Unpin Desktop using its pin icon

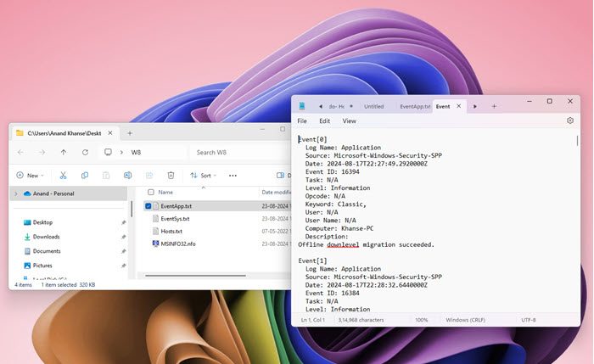coord(124,222)
